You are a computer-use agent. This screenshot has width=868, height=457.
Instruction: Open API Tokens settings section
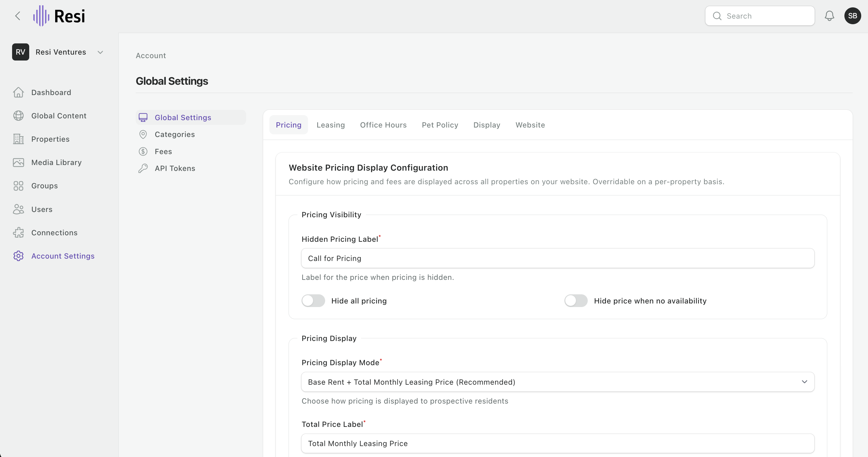tap(175, 168)
